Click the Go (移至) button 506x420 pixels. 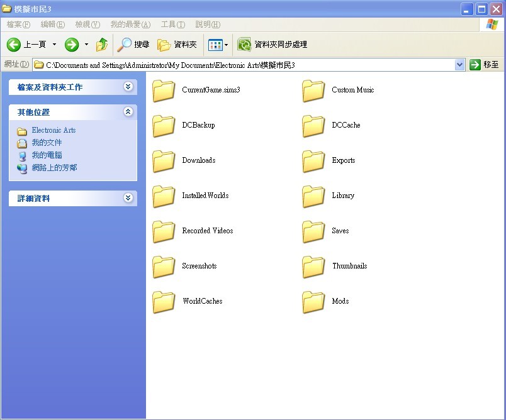point(484,65)
